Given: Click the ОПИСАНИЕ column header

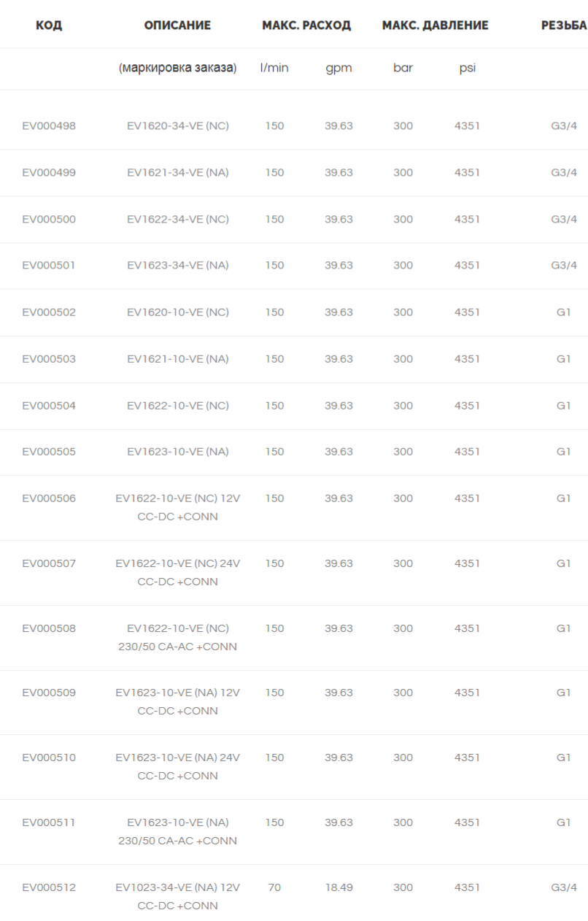Looking at the screenshot, I should (x=177, y=26).
